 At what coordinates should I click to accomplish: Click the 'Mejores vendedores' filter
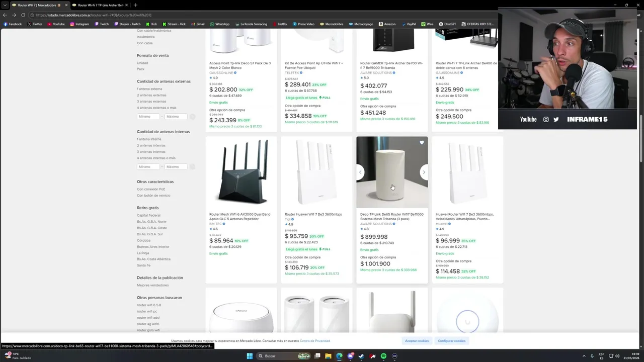click(x=152, y=285)
